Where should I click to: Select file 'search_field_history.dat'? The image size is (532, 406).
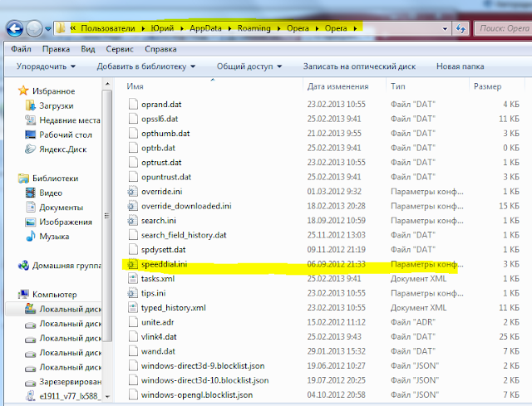[x=184, y=235]
